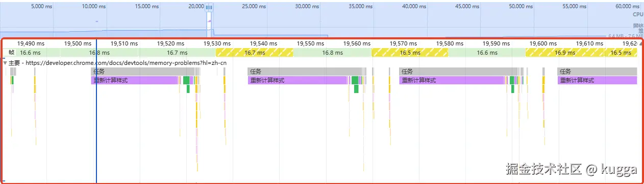Click 19,520 ms on the detail ruler

[170, 43]
